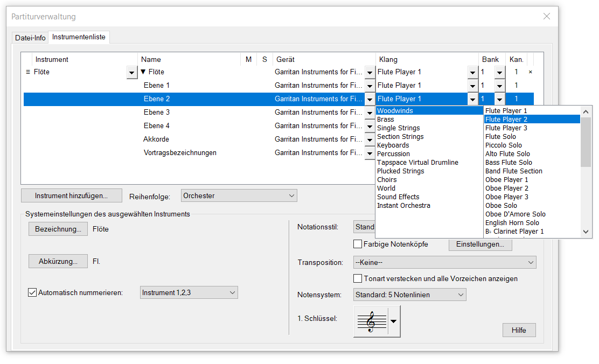Viewport: 599px width, 364px height.
Task: Select Oboe Player 1 sound
Action: click(532, 179)
